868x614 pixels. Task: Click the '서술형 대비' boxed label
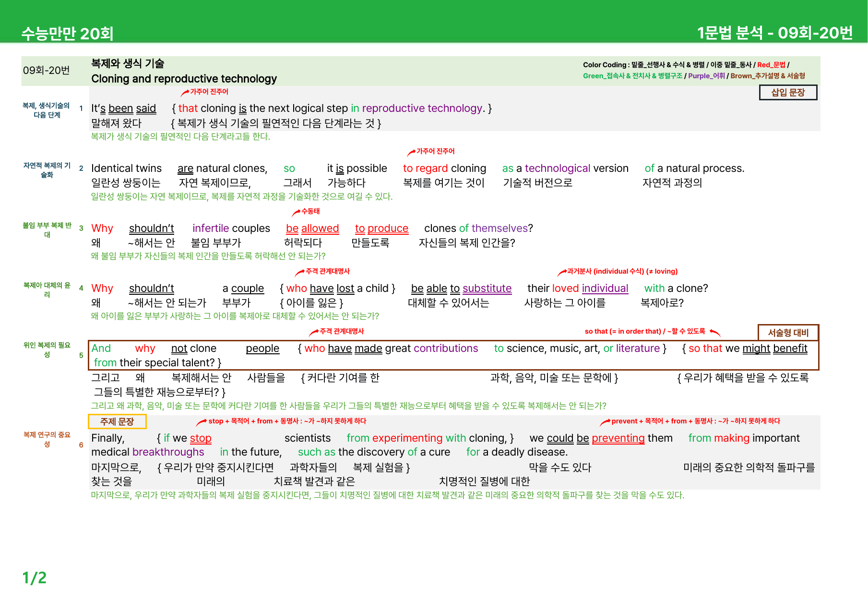click(788, 333)
